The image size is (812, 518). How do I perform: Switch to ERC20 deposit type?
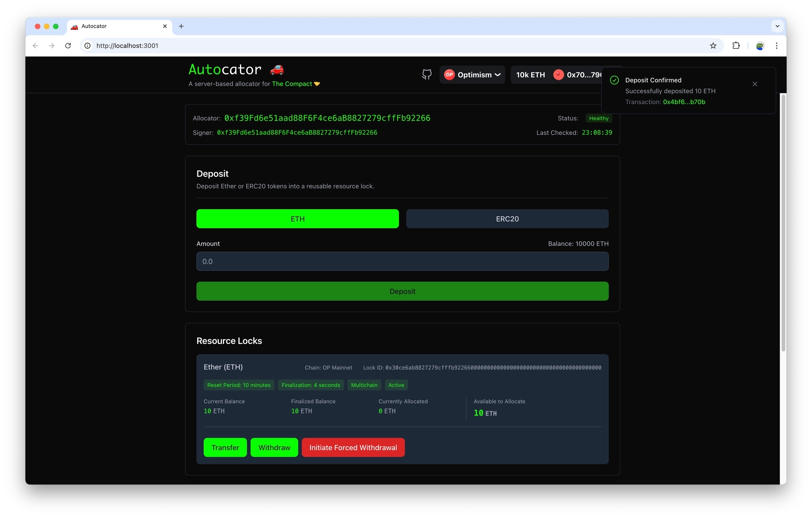(x=507, y=219)
